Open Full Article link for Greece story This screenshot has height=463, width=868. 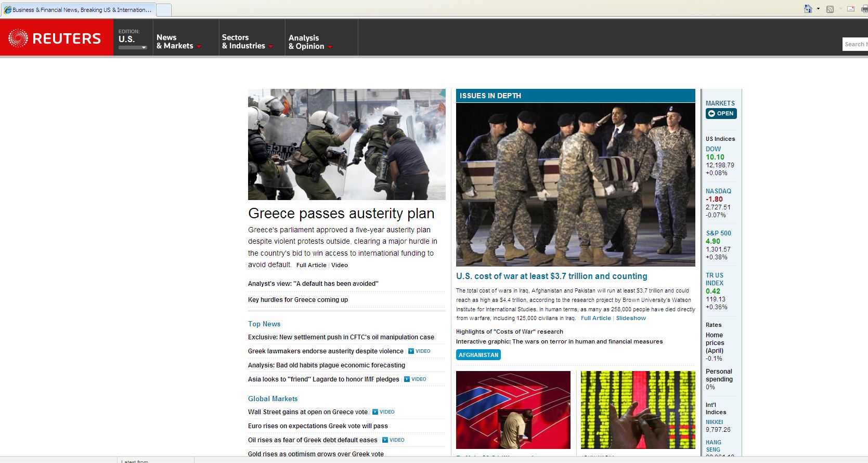coord(311,265)
